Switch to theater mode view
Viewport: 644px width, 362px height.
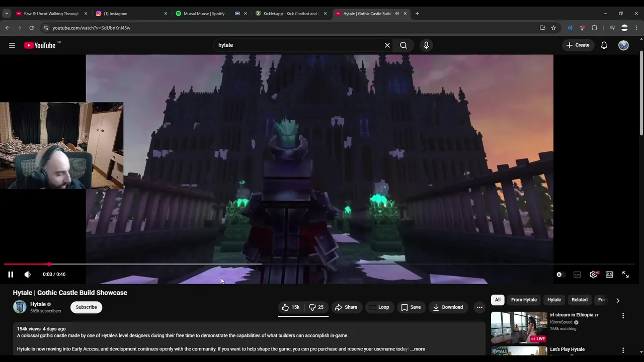(x=609, y=275)
